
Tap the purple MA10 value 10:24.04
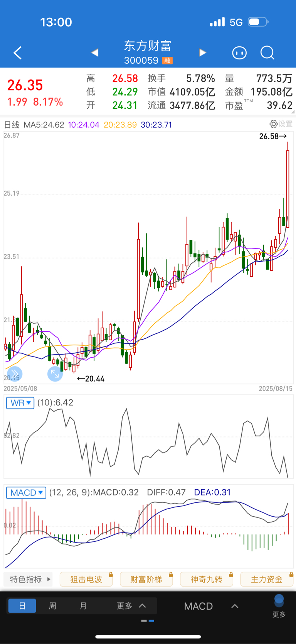tap(84, 125)
